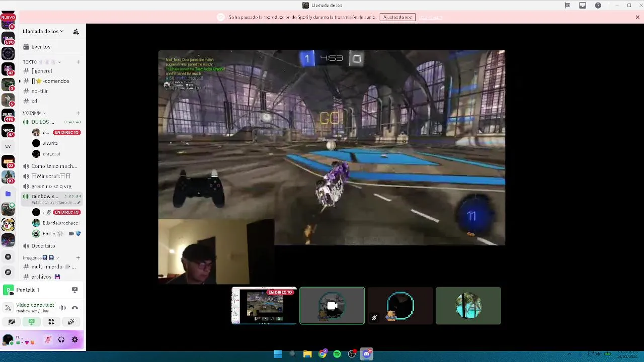
Task: Open the server with badge 97
Action: (8, 177)
